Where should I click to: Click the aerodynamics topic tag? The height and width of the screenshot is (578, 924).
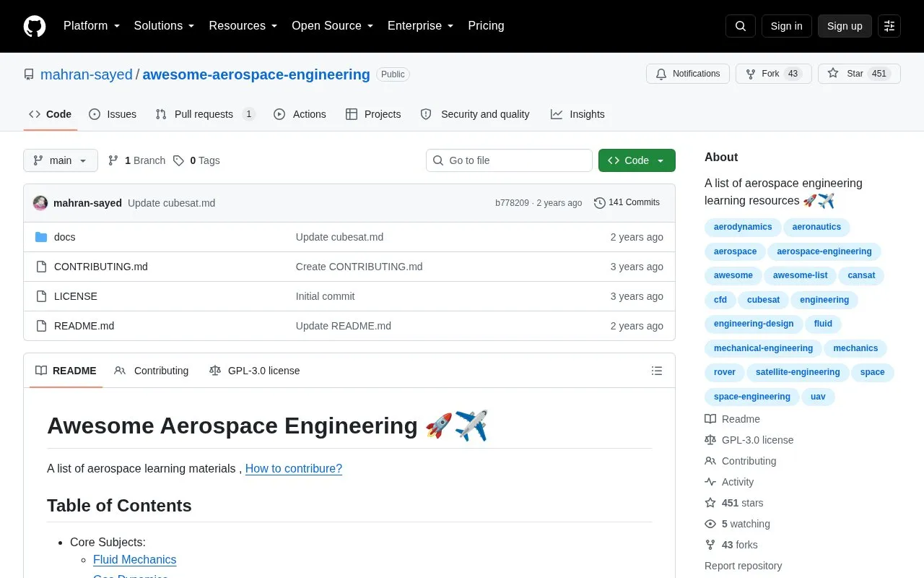(x=743, y=227)
